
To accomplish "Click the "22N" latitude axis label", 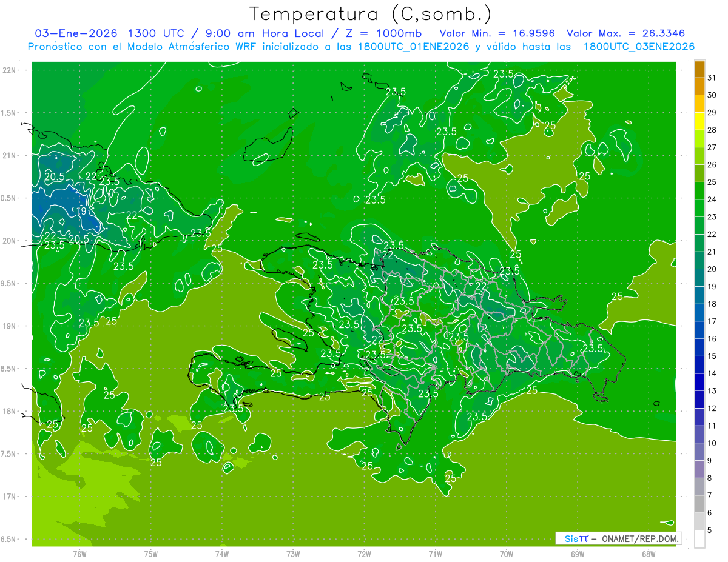I will coord(9,70).
